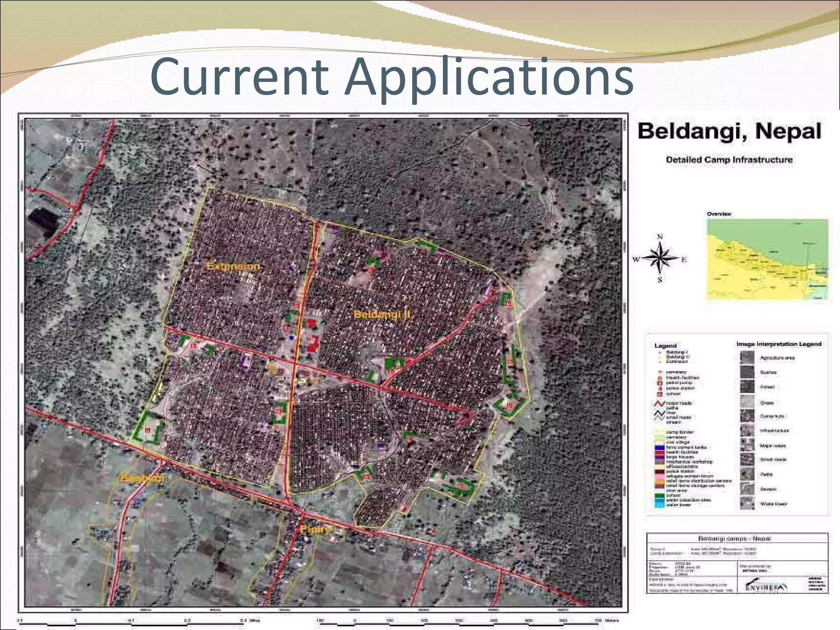Click the Beldangi II label on map
This screenshot has height=630, width=840.
tap(381, 315)
